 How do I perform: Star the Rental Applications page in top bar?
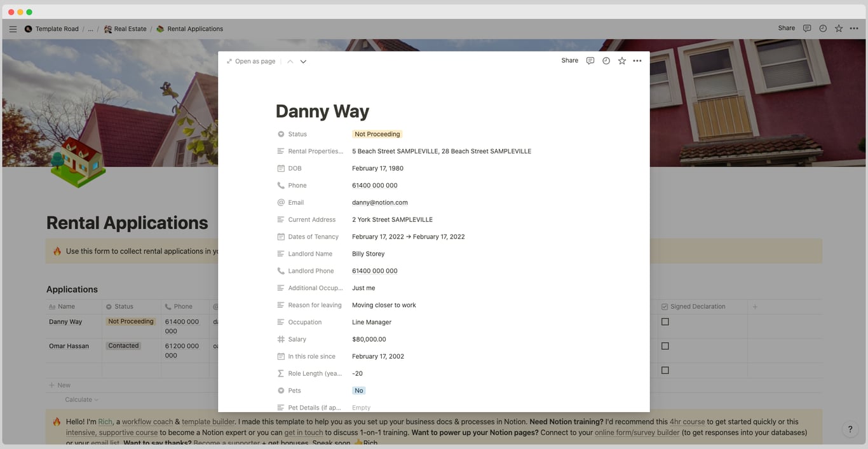[839, 28]
